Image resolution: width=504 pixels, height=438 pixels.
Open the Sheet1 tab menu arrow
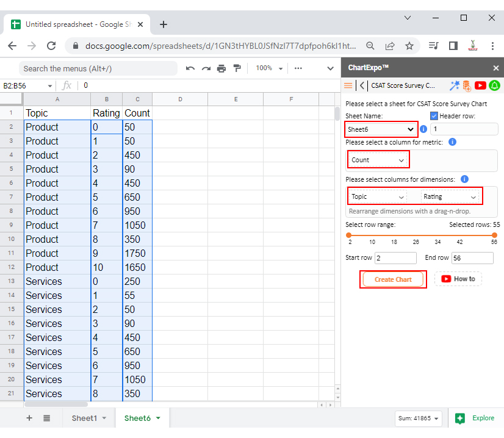click(x=104, y=418)
